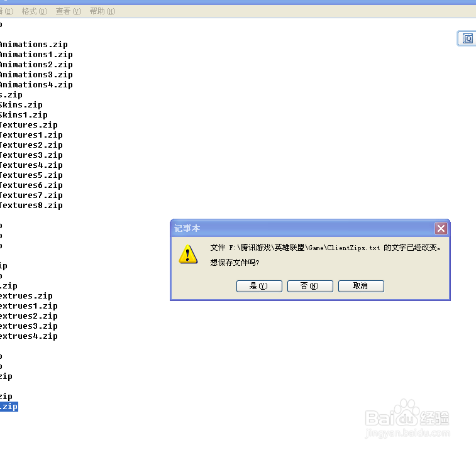Click the line Textures5.zip
Image resolution: width=476 pixels, height=450 pixels.
pos(31,175)
